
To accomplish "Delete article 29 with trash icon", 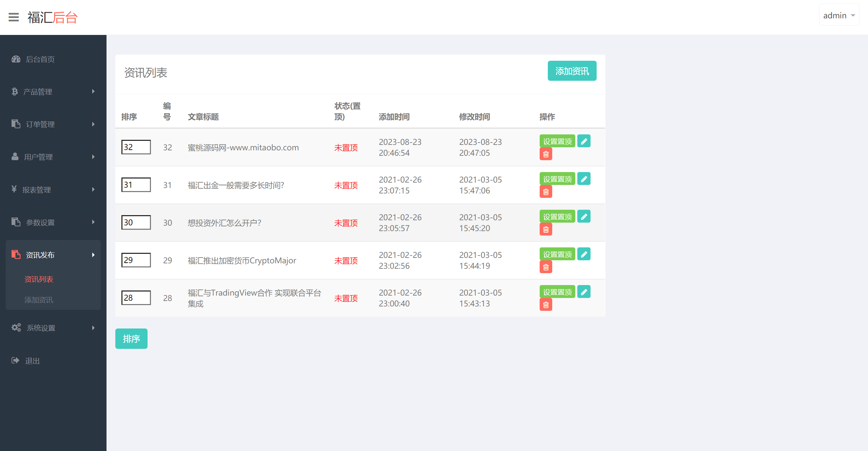I will (546, 267).
